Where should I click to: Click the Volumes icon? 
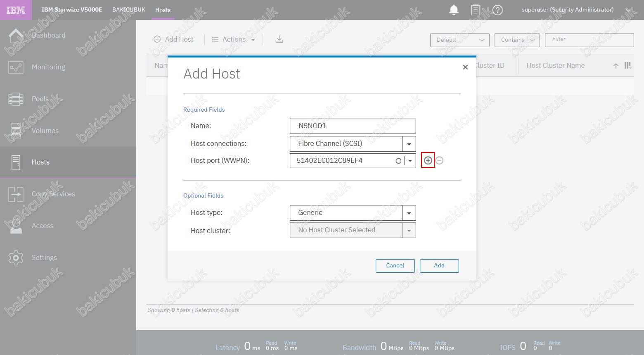16,131
